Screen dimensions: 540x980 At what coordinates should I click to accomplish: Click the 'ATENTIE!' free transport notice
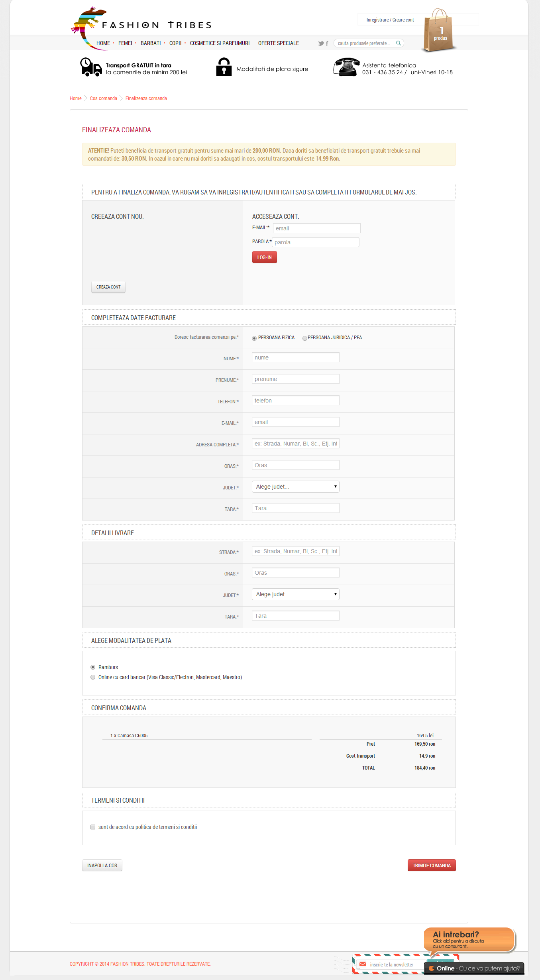(269, 154)
